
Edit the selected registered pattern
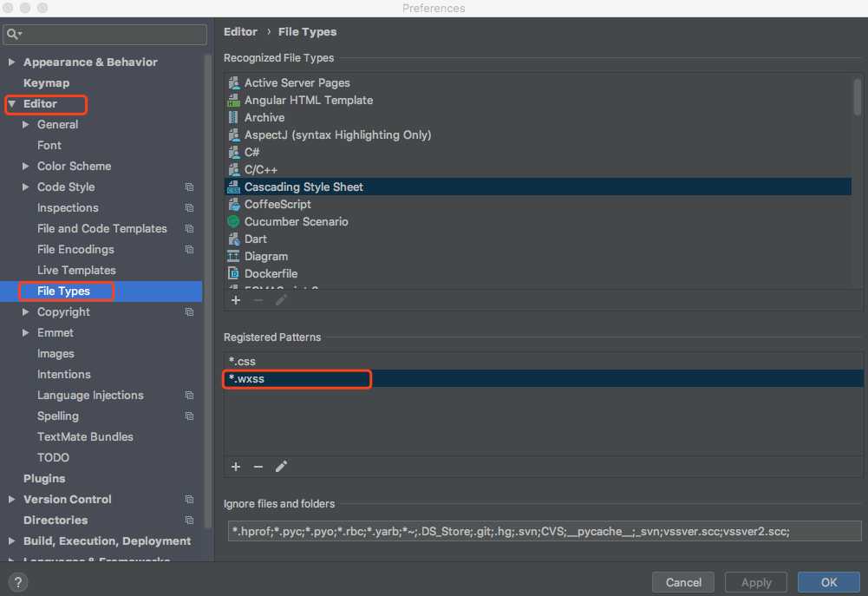[281, 467]
